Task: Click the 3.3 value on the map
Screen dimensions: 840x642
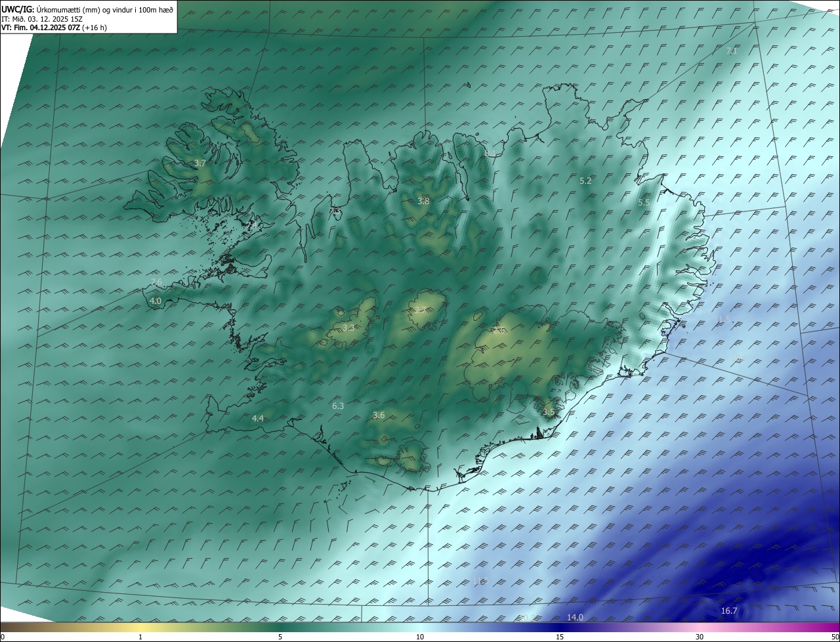Action: click(x=348, y=328)
